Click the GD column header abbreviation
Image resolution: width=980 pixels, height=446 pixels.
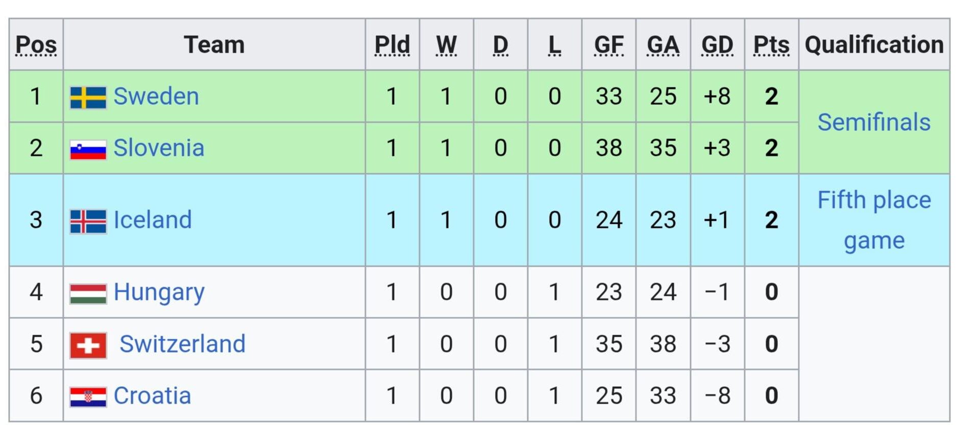coord(717,45)
